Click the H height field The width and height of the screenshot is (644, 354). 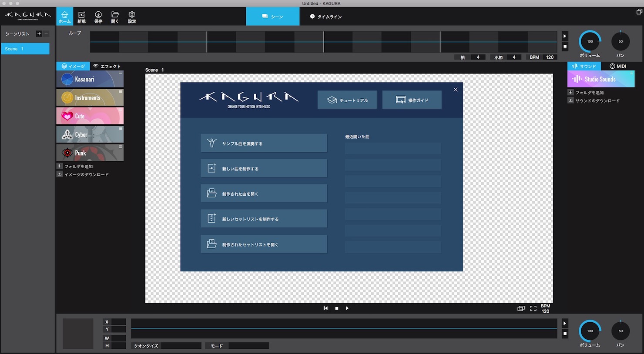click(x=118, y=346)
